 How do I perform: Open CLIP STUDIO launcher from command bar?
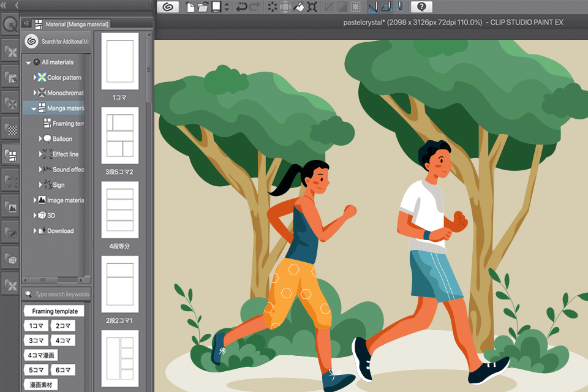(168, 7)
